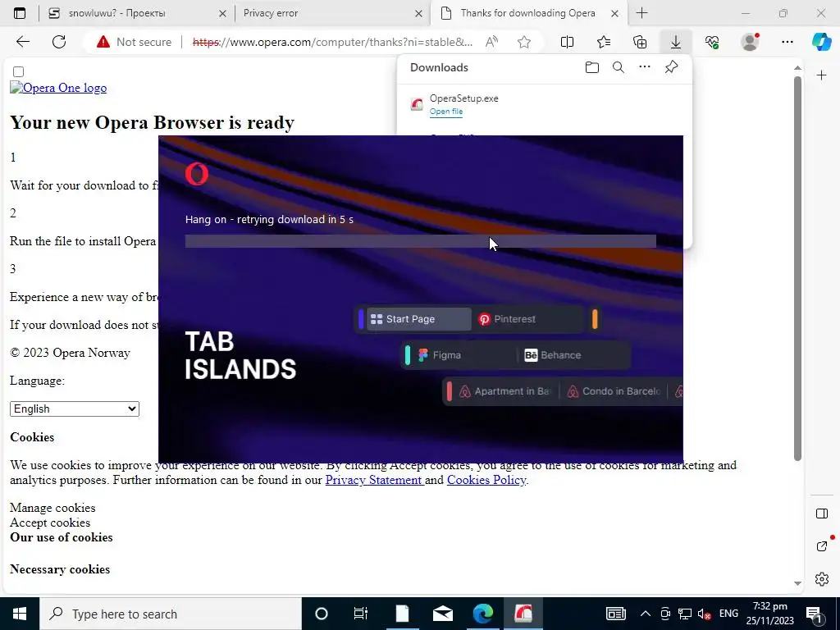This screenshot has width=840, height=630.
Task: Select Thanks for downloading Opera tab
Action: point(527,13)
